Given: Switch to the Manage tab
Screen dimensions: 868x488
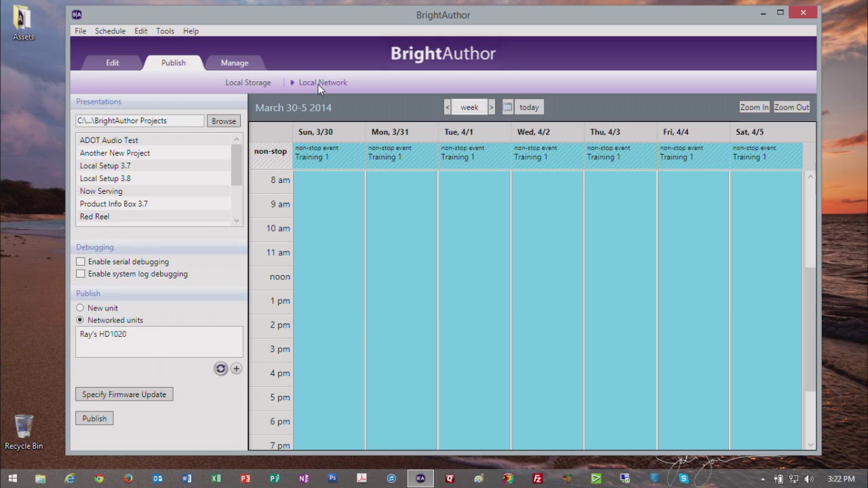Looking at the screenshot, I should [x=235, y=63].
